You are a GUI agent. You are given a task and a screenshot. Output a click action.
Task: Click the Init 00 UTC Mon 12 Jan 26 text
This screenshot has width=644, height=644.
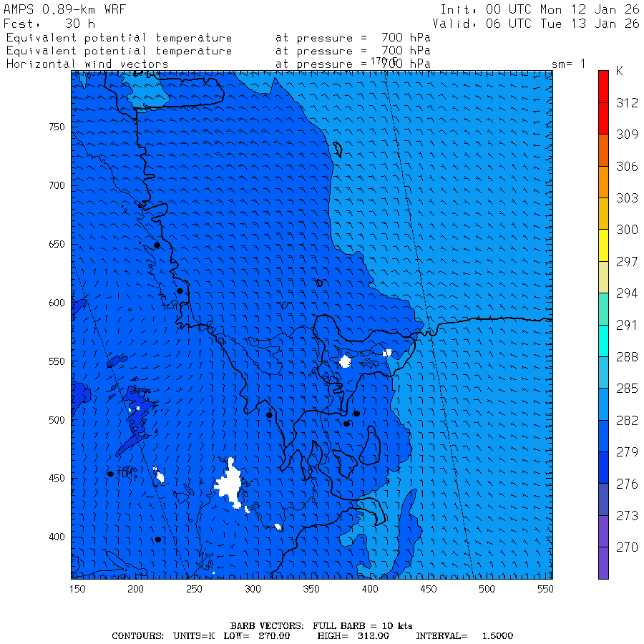point(540,9)
